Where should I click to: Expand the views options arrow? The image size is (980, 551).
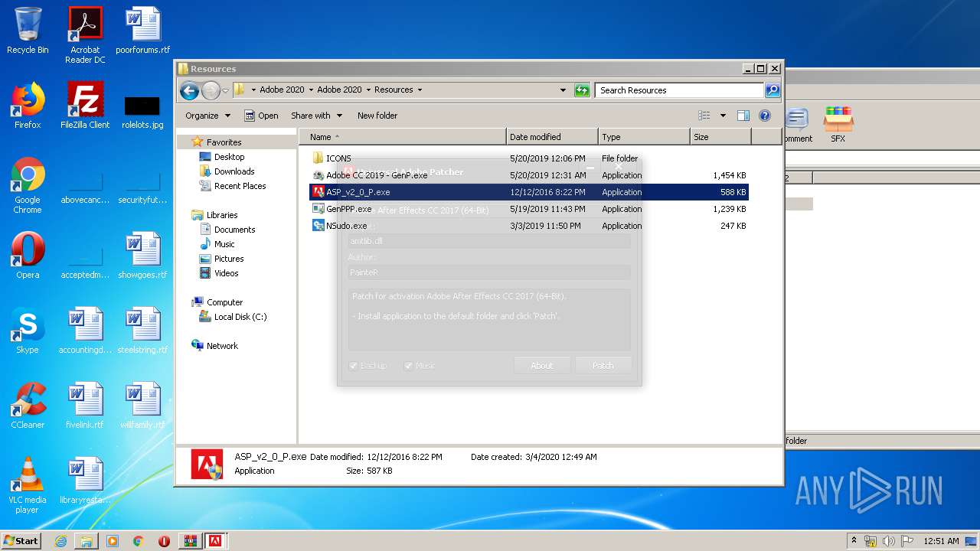click(723, 116)
